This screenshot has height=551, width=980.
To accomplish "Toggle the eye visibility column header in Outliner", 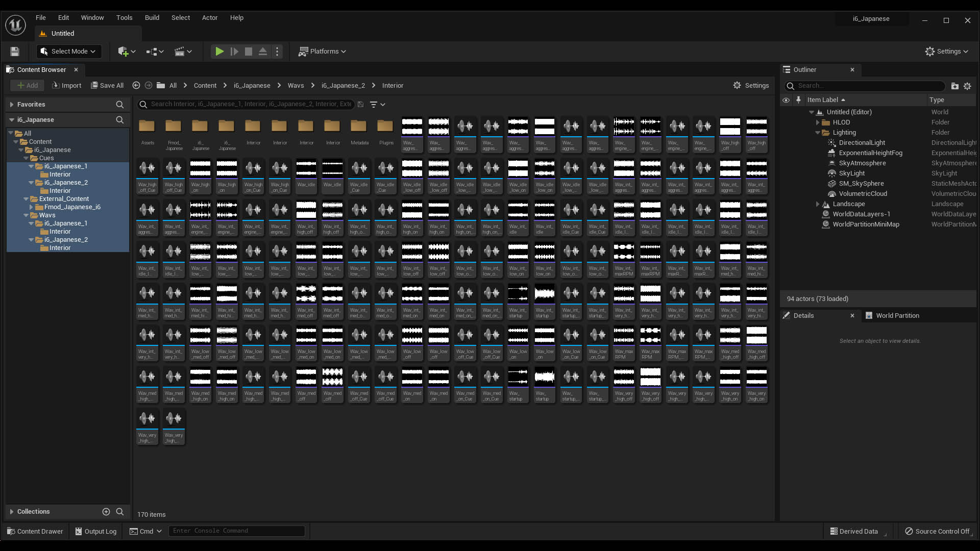I will click(786, 100).
